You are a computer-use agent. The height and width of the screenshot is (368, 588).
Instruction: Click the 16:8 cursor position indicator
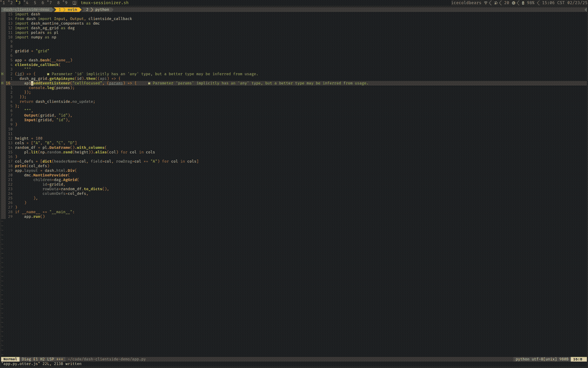[x=578, y=359]
